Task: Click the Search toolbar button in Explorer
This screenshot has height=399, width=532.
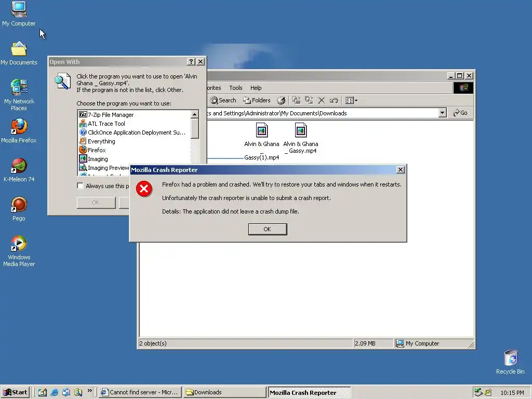Action: pos(223,100)
